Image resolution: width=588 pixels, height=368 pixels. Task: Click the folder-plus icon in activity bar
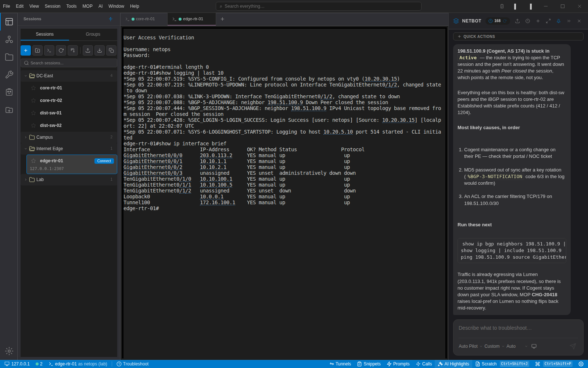(9, 110)
